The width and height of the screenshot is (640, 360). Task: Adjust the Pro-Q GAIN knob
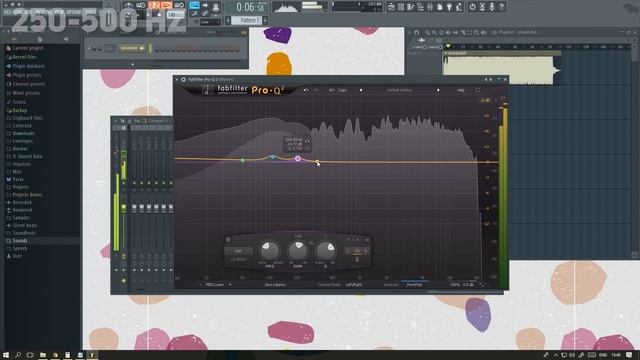click(x=298, y=250)
